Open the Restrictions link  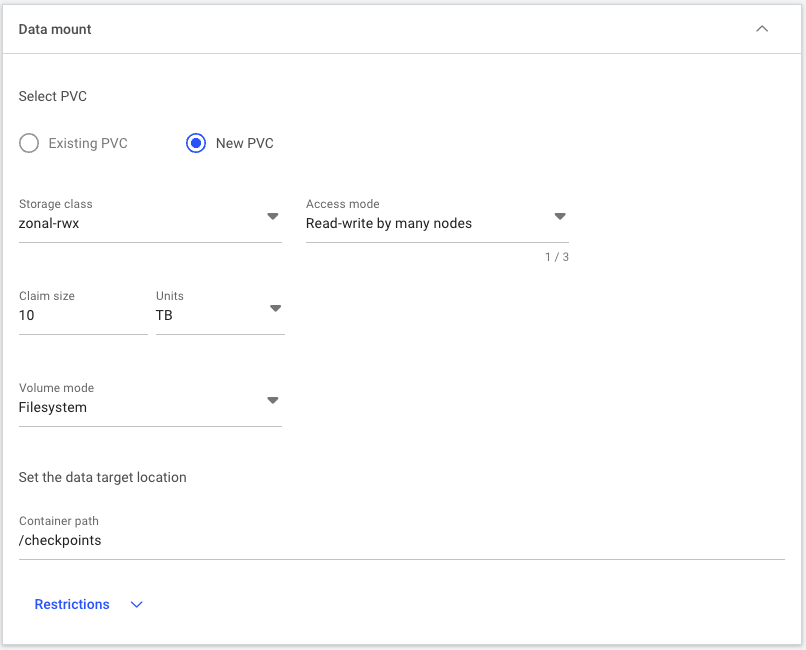[x=72, y=604]
